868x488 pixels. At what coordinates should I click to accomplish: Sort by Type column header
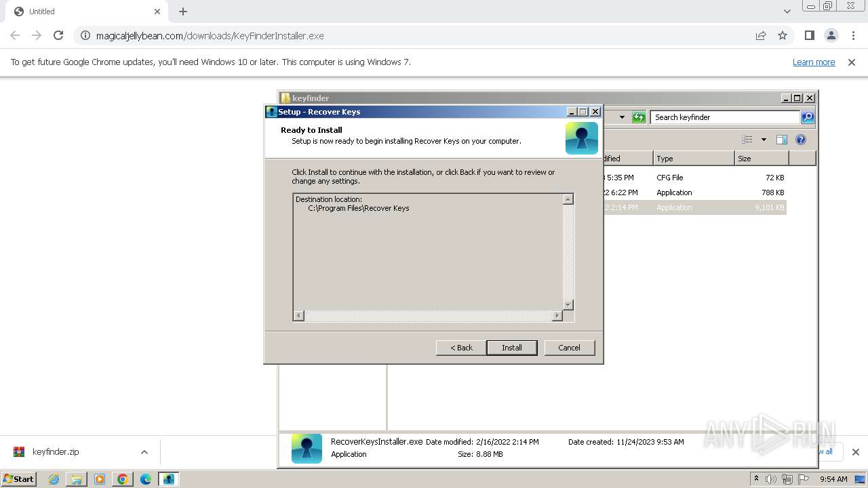694,159
